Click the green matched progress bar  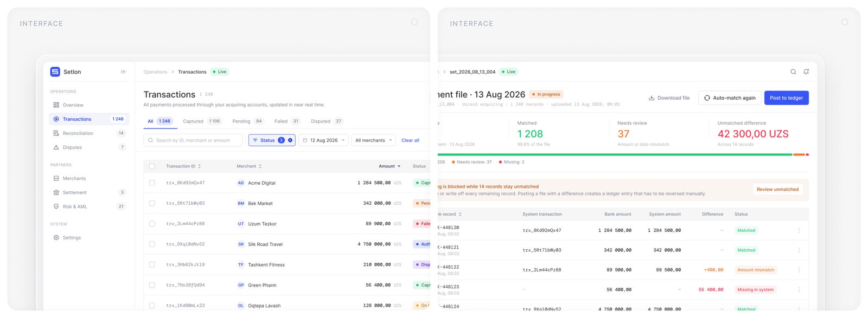point(615,155)
